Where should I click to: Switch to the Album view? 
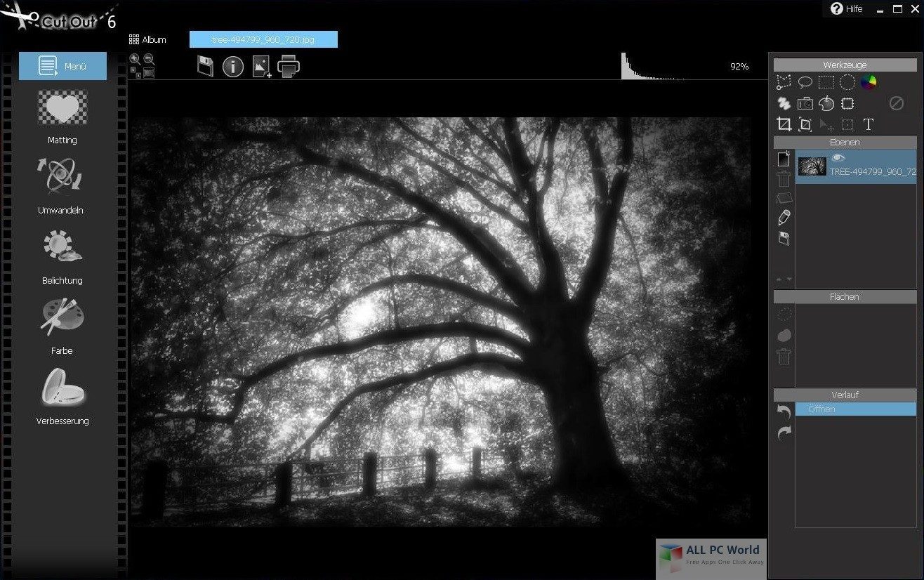[x=148, y=39]
